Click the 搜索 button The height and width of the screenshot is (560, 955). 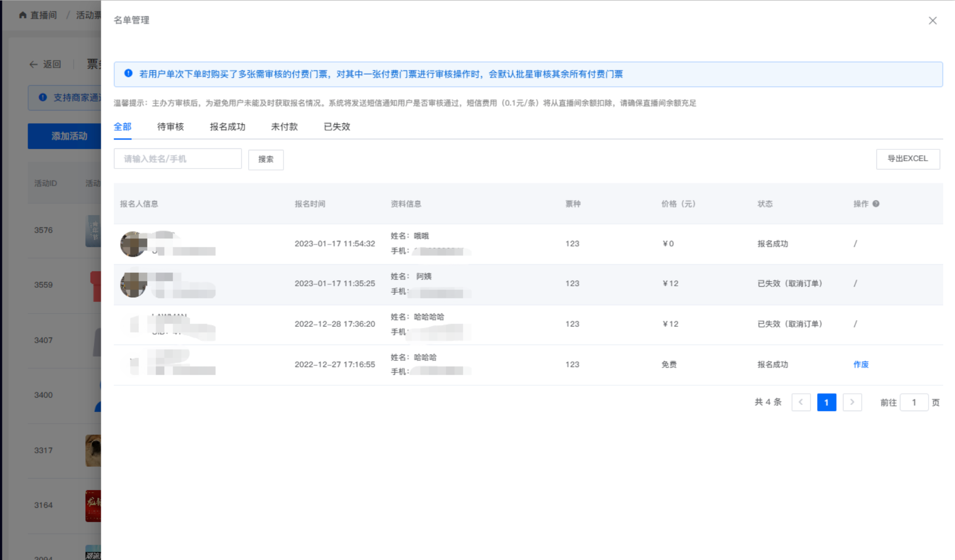tap(266, 159)
